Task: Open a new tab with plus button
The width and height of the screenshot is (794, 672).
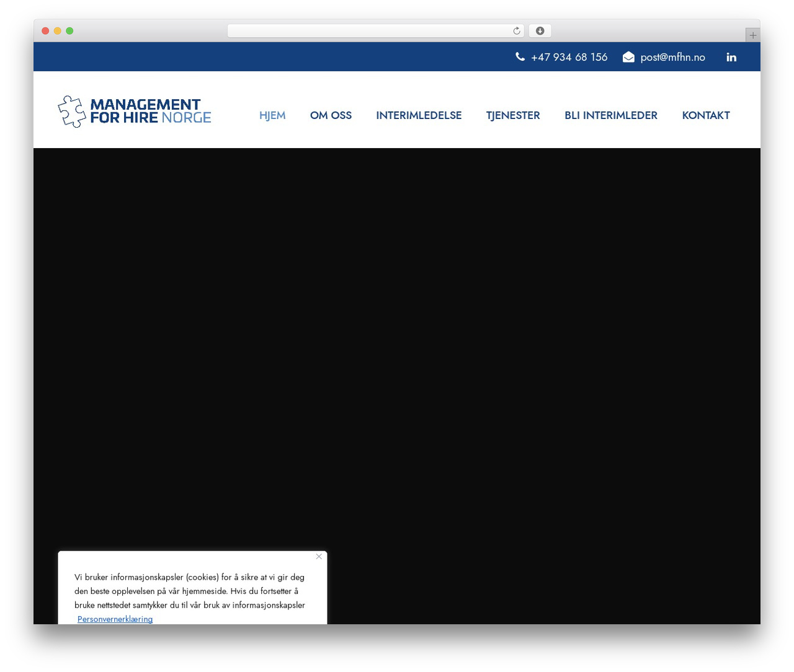Action: (x=752, y=35)
